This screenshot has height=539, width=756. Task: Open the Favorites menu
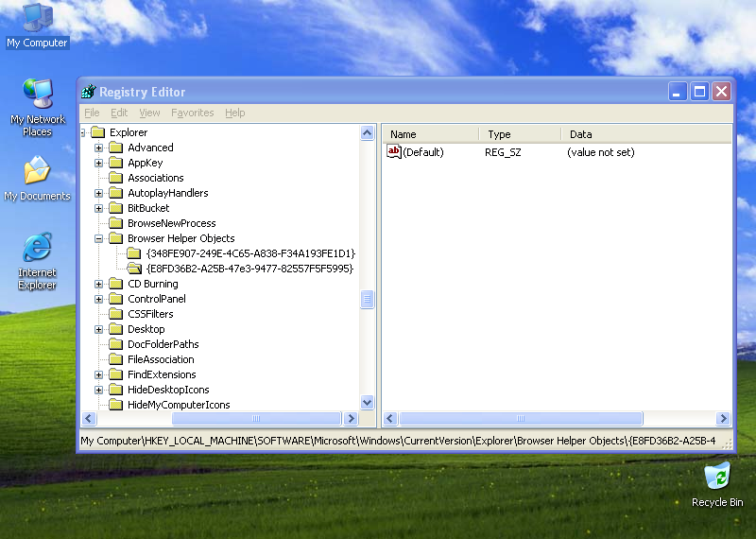click(x=192, y=113)
